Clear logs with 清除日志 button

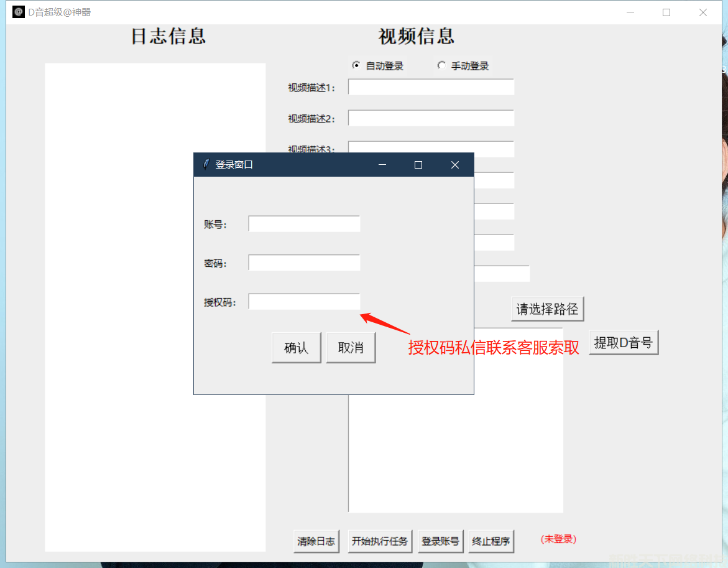pyautogui.click(x=316, y=541)
